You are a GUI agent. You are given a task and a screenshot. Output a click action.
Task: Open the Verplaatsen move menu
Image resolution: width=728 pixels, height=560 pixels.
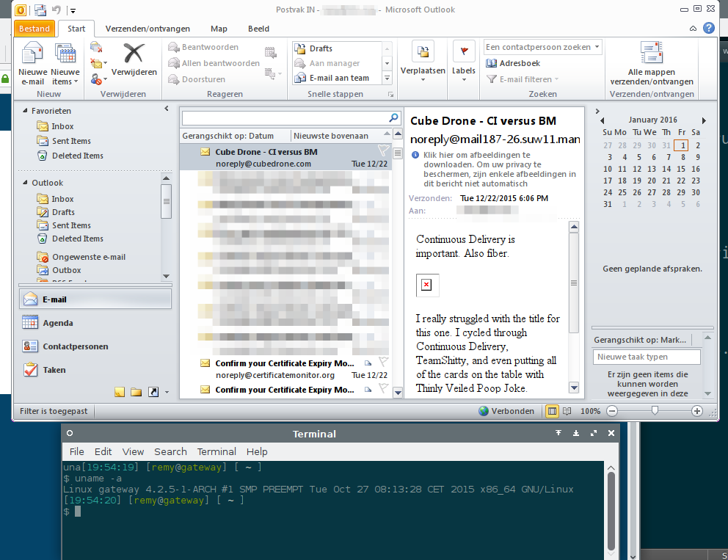tap(423, 62)
